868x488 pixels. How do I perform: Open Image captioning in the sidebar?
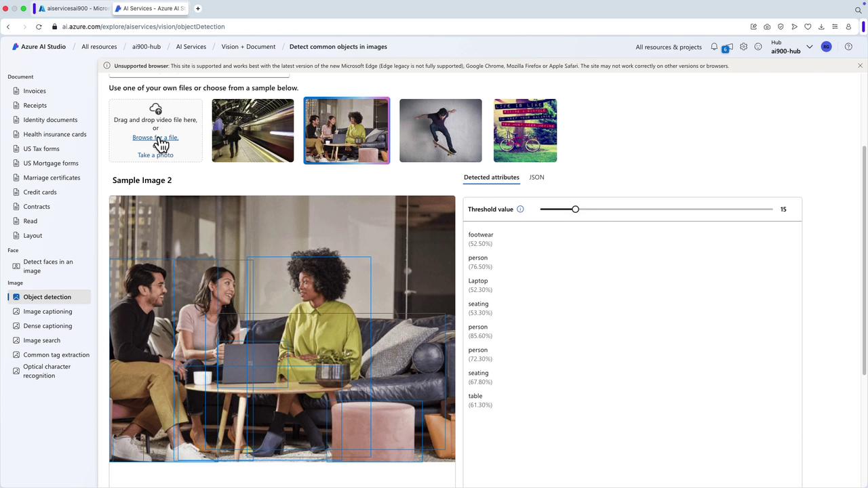(47, 312)
